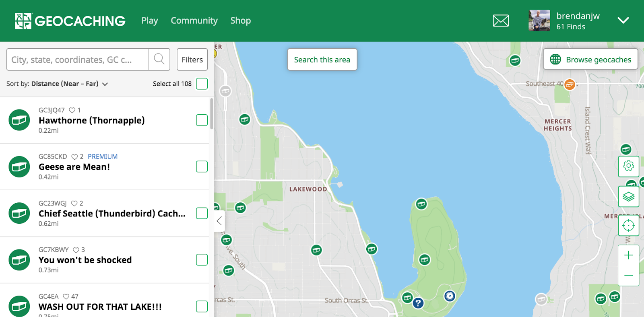Image resolution: width=644 pixels, height=317 pixels.
Task: Zoom out the map with the minus button
Action: [x=628, y=276]
